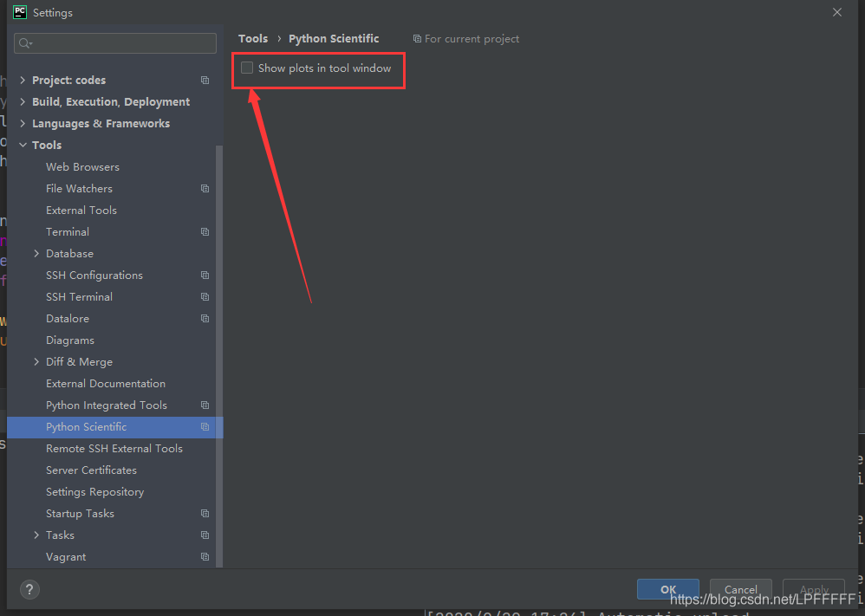This screenshot has width=865, height=616.
Task: Expand Languages & Frameworks section
Action: tap(23, 124)
